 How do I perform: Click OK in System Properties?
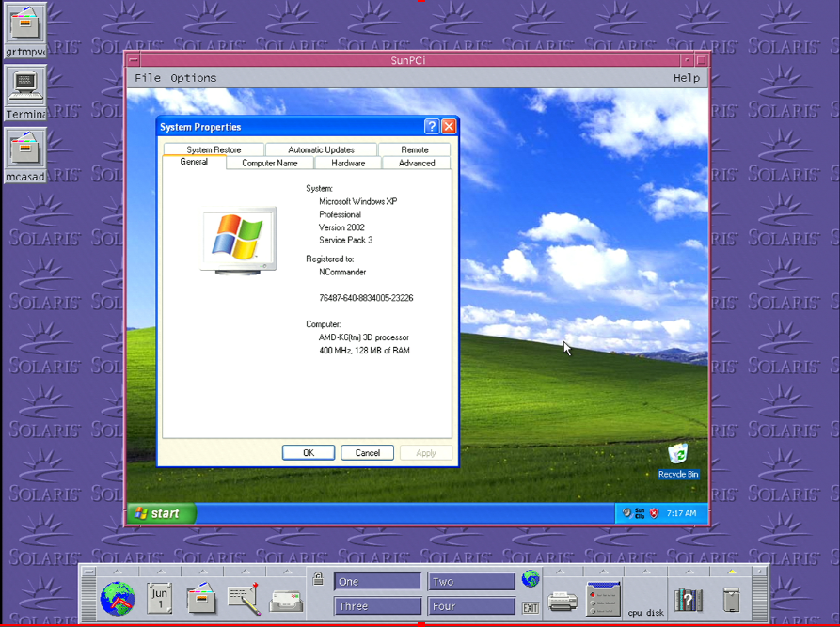pyautogui.click(x=308, y=453)
